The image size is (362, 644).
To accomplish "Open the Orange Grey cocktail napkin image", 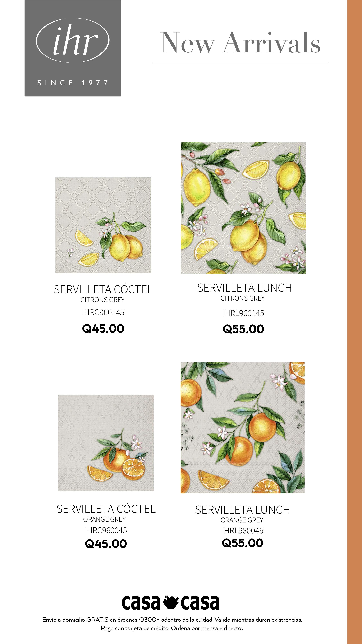I will tap(106, 443).
